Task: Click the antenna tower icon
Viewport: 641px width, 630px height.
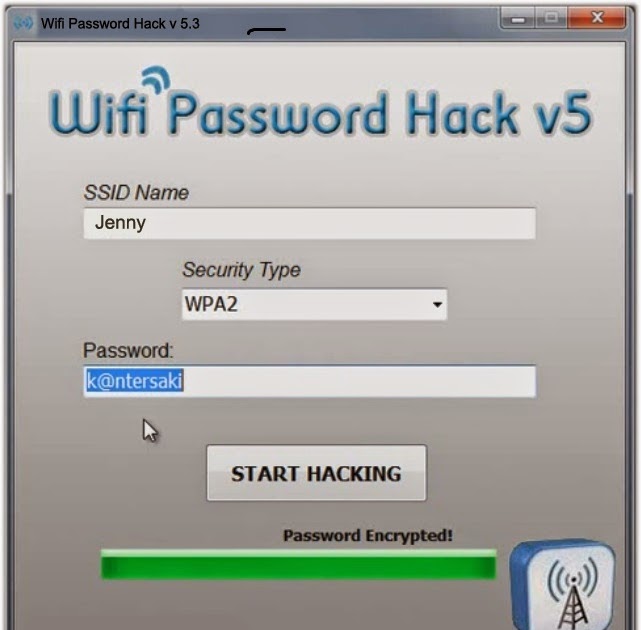Action: [x=563, y=585]
